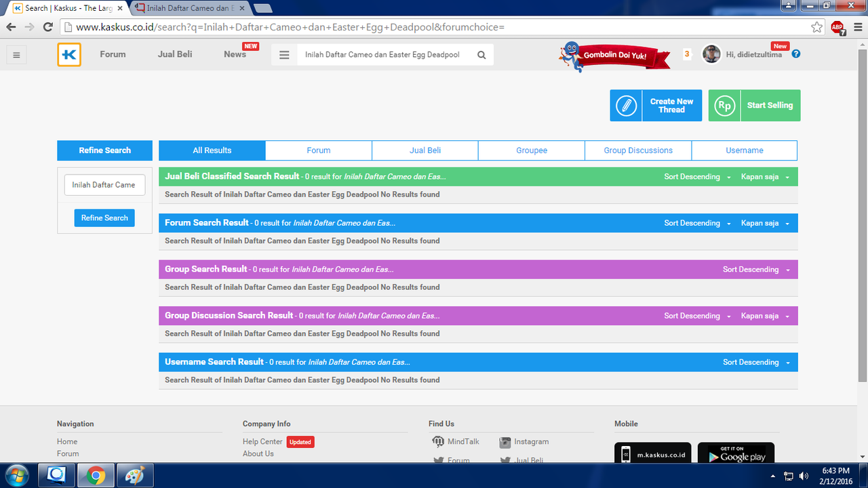Click the pencil icon on Create New Thread
The height and width of the screenshot is (488, 868).
click(626, 106)
